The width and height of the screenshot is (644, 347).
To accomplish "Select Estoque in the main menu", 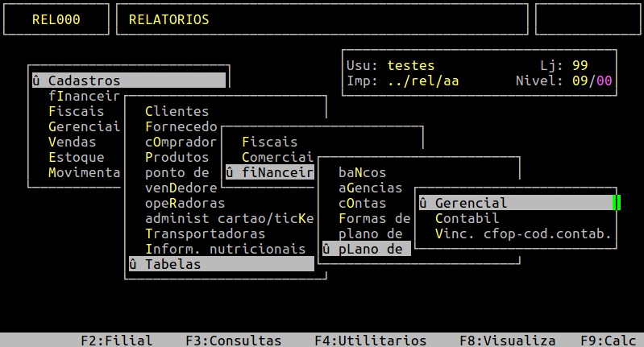I will [x=76, y=157].
